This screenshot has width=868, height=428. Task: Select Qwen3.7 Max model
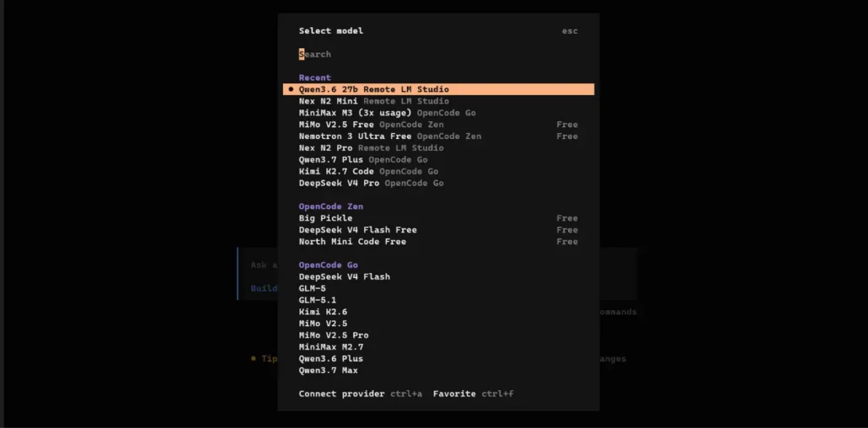tap(438, 370)
